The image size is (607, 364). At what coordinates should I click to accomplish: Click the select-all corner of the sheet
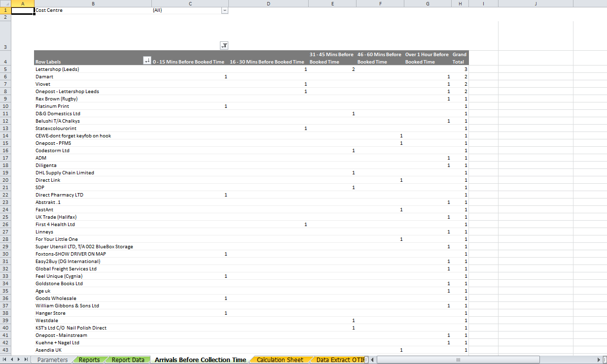click(5, 3)
